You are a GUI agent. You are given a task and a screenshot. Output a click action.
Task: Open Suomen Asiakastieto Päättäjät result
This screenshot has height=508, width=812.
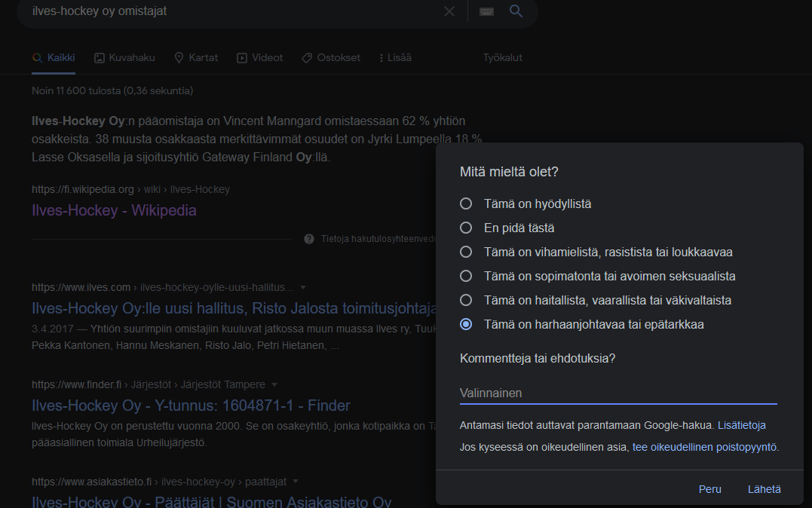[x=211, y=502]
